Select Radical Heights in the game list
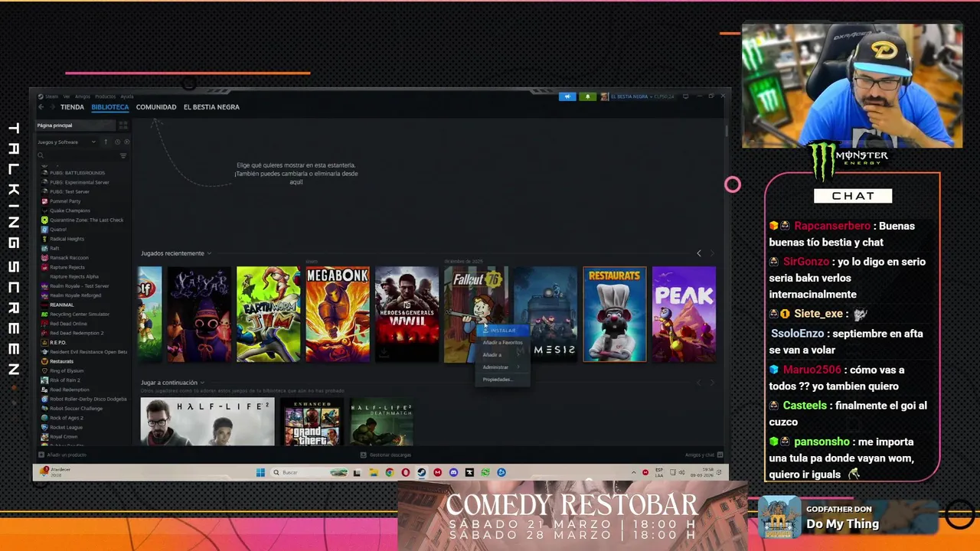The height and width of the screenshot is (551, 980). [67, 239]
